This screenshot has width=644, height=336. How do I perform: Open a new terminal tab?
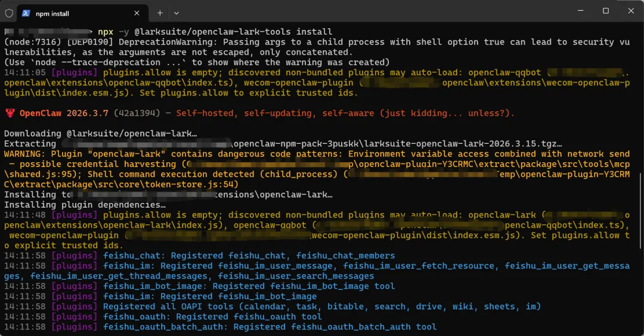[160, 13]
